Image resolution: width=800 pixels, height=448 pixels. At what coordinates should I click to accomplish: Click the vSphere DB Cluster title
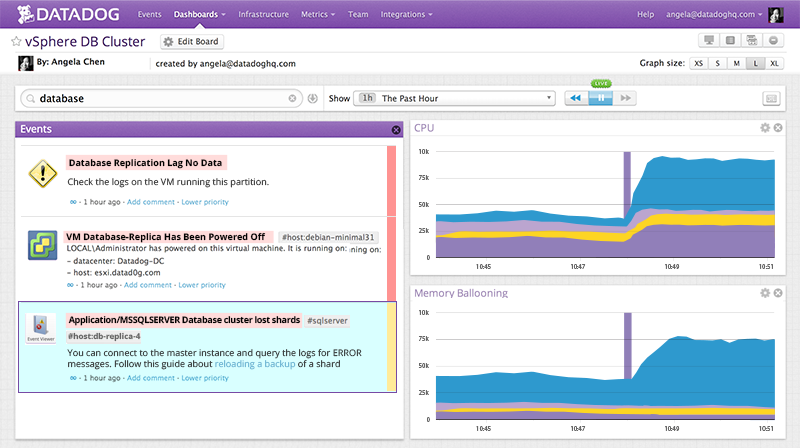pyautogui.click(x=85, y=41)
